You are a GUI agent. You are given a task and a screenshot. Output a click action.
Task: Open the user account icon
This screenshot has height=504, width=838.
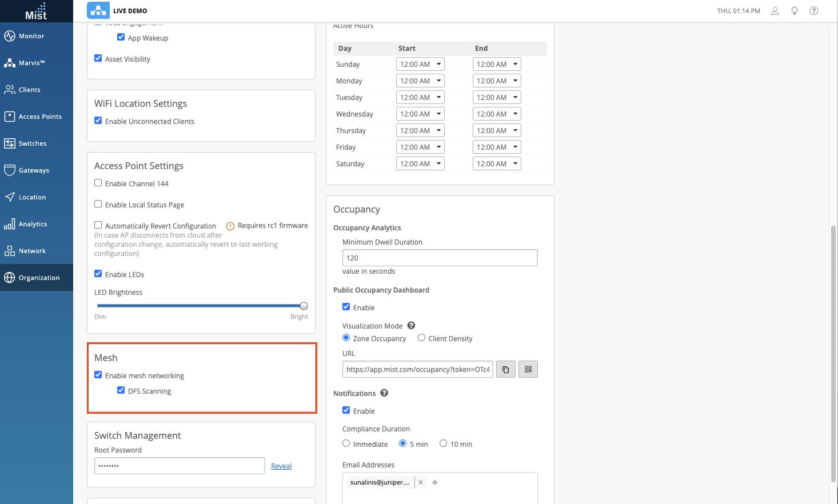click(x=775, y=11)
